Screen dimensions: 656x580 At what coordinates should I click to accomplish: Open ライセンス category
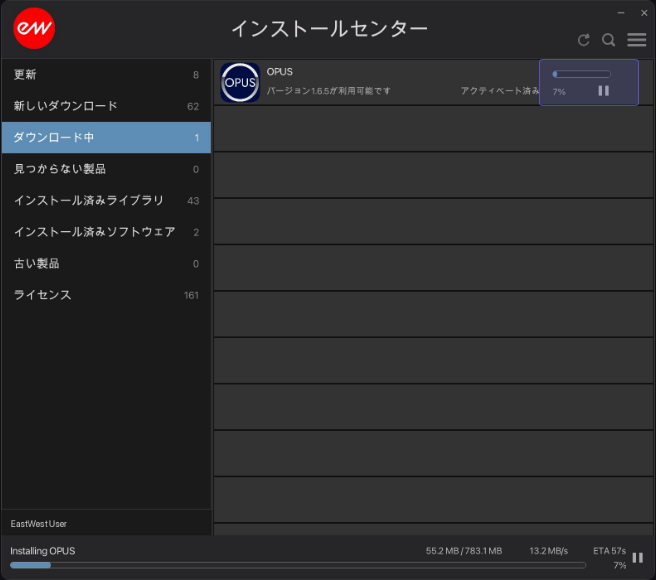coord(106,295)
